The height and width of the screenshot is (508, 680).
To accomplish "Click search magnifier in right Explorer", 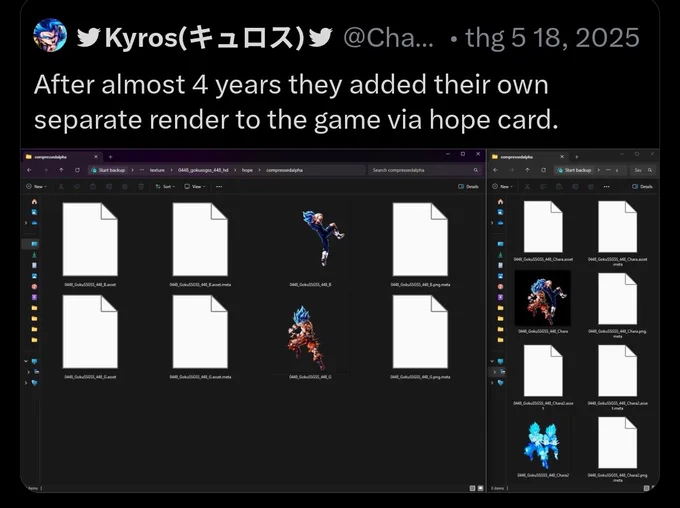I will click(x=650, y=170).
